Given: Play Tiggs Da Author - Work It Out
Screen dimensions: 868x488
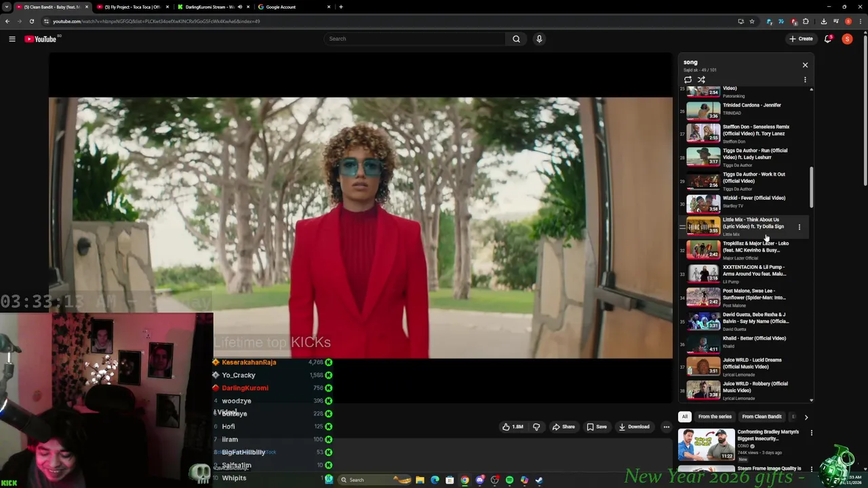Looking at the screenshot, I should tap(745, 180).
